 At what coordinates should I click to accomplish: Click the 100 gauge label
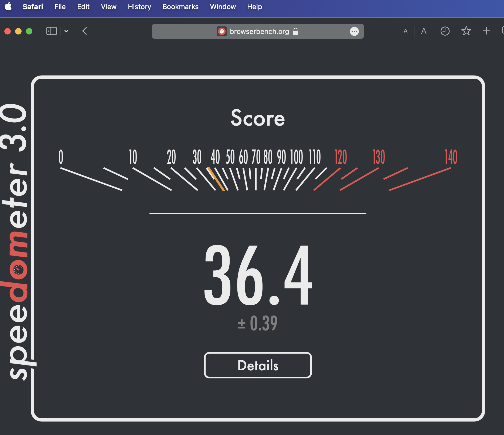(x=297, y=157)
